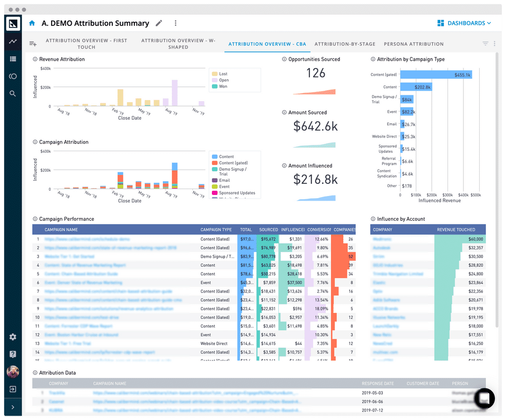Screen dimensions: 506x420
Task: Select the Attribution Overview - CBA tab
Action: [267, 44]
